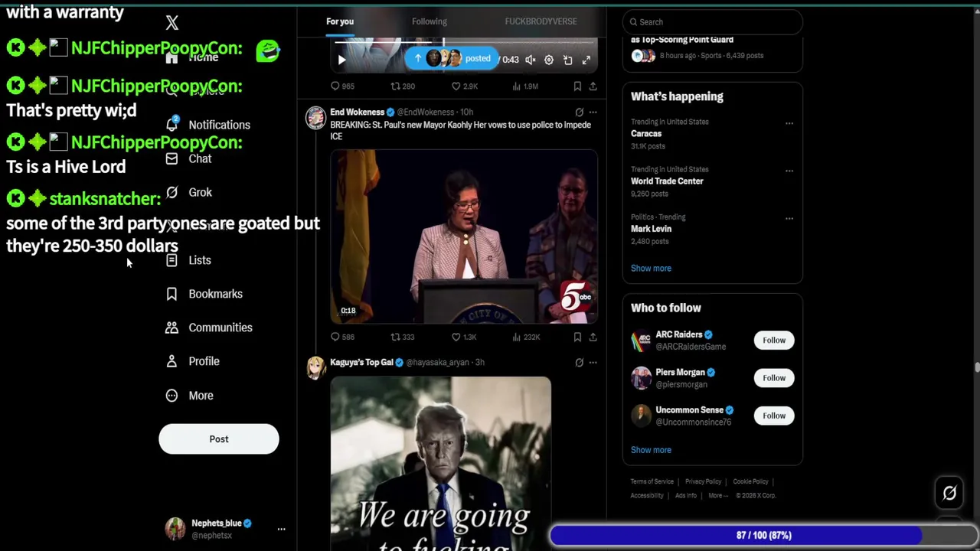Focus the Search input field
Screen dimensions: 980x551
[713, 22]
